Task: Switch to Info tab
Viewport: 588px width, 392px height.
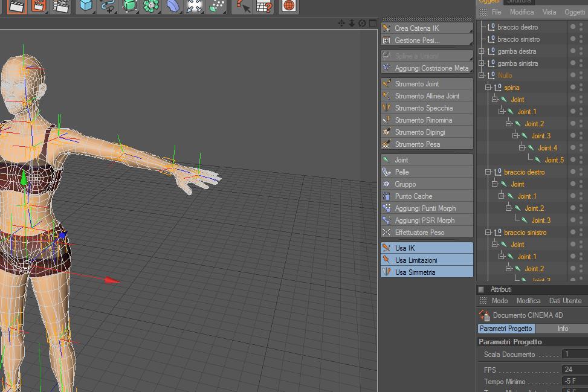Action: tap(562, 329)
